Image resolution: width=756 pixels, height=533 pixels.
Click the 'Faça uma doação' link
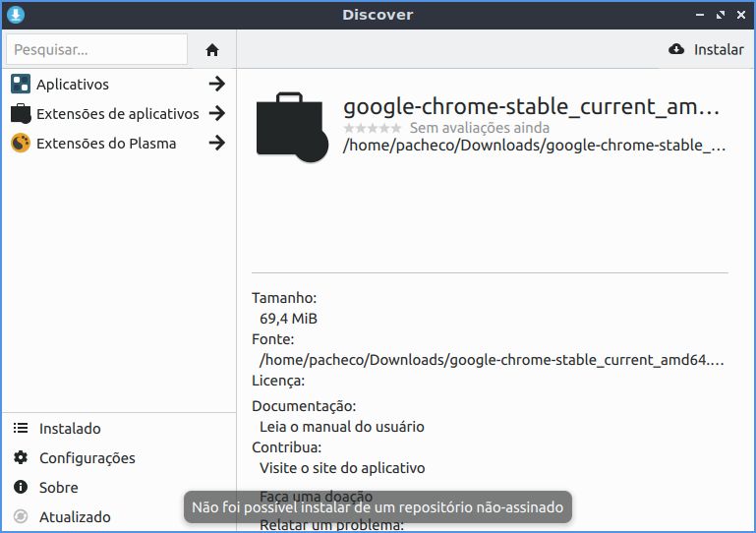point(316,496)
